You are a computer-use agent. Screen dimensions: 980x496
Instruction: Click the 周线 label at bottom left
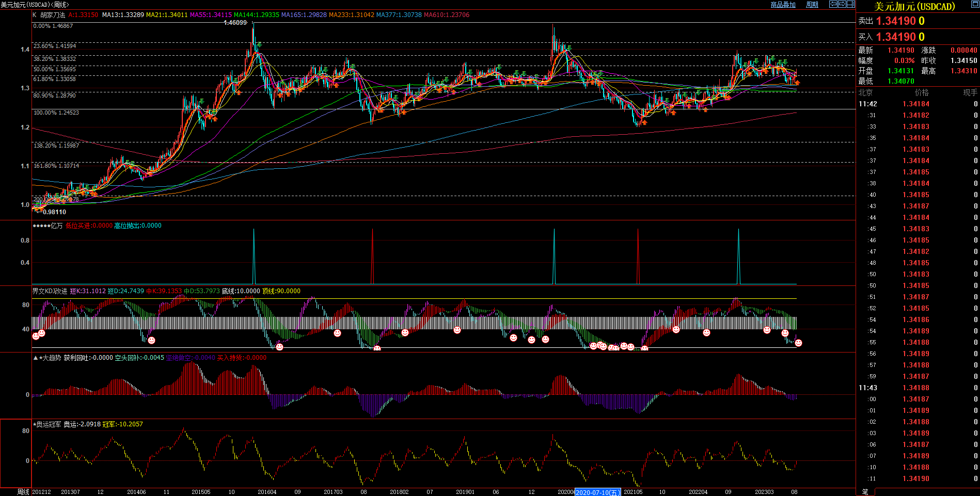23,492
